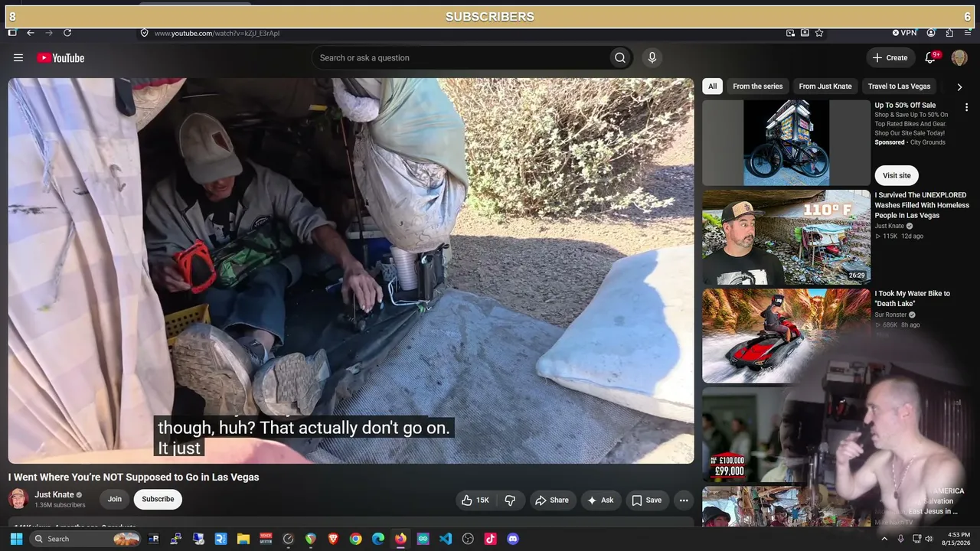Open system tray volume control
This screenshot has height=551, width=980.
(929, 539)
